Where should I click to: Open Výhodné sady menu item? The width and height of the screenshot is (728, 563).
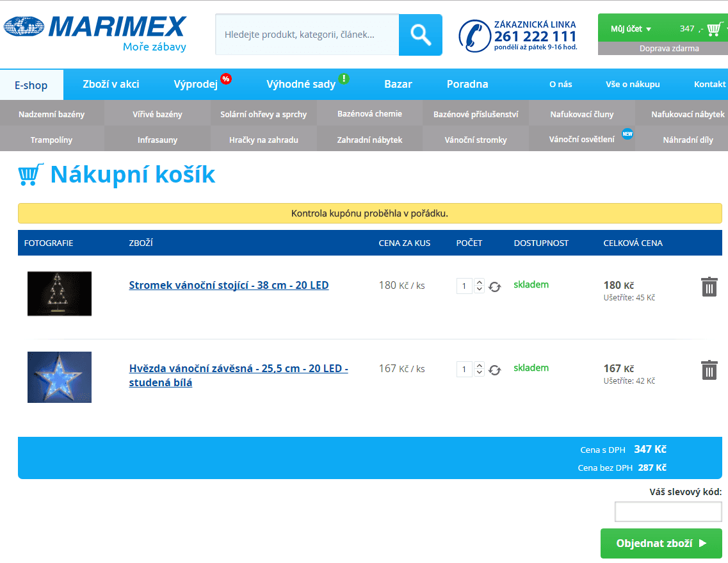(301, 84)
